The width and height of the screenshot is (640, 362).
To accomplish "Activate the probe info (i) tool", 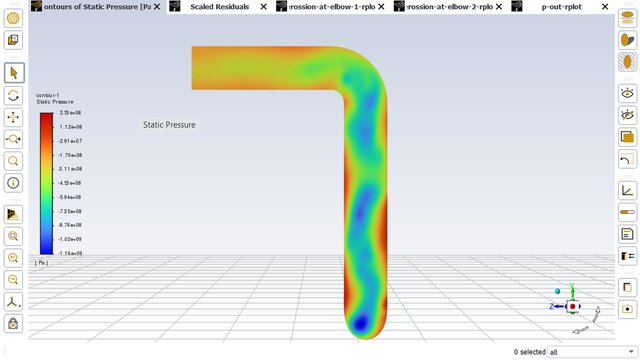I will pyautogui.click(x=13, y=183).
